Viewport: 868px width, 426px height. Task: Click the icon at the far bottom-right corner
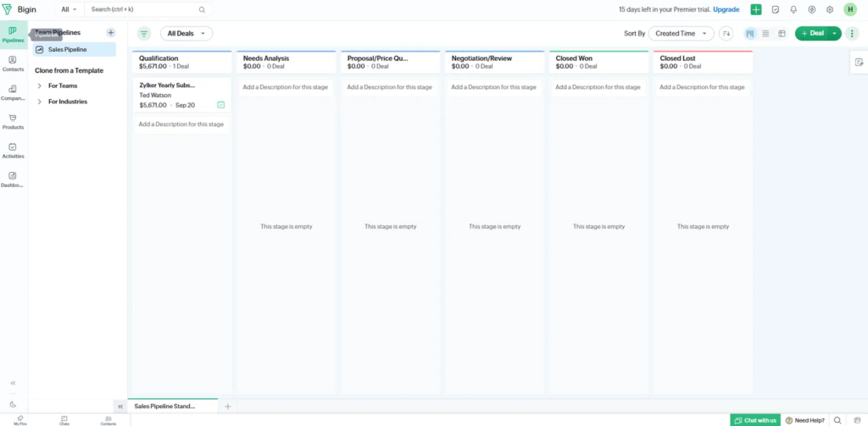point(857,420)
